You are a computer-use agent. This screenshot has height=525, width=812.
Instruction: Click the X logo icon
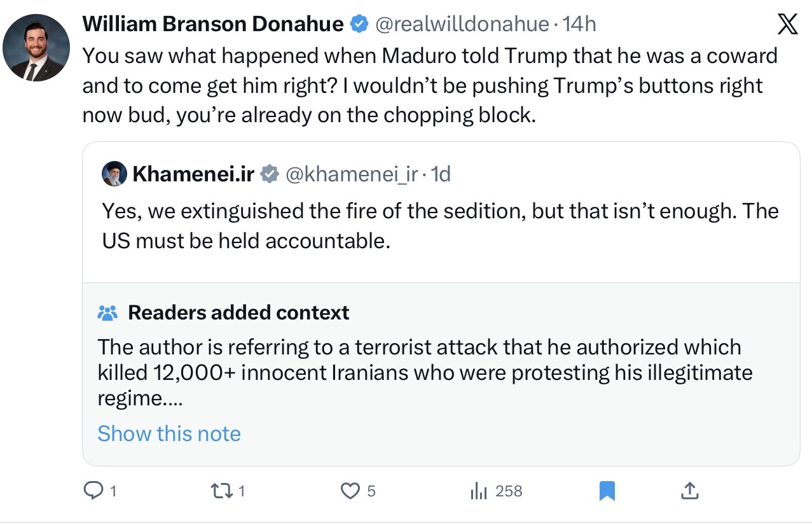click(x=788, y=25)
